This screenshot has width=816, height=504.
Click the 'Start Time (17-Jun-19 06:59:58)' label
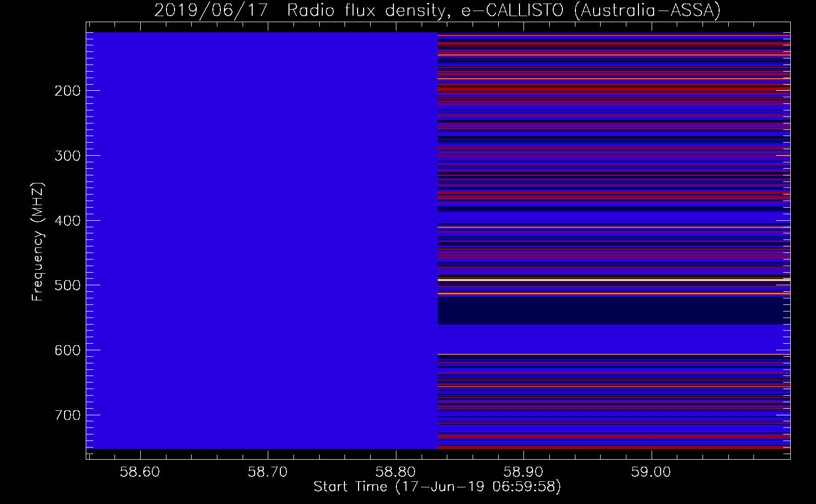point(437,487)
